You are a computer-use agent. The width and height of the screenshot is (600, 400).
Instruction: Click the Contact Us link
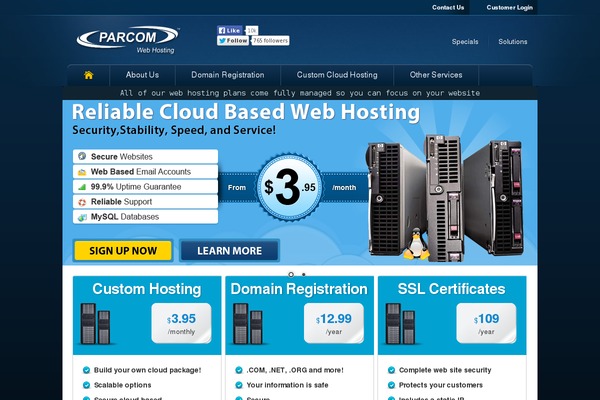point(448,7)
